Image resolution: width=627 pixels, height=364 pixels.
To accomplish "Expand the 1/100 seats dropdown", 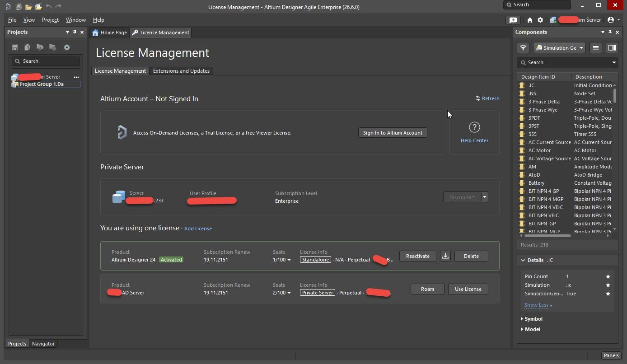I will coord(289,260).
